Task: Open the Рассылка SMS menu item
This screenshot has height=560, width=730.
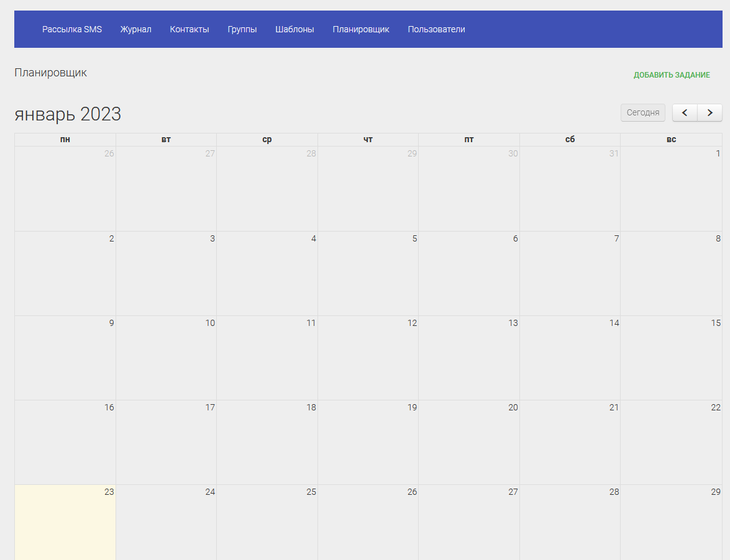Action: tap(72, 29)
